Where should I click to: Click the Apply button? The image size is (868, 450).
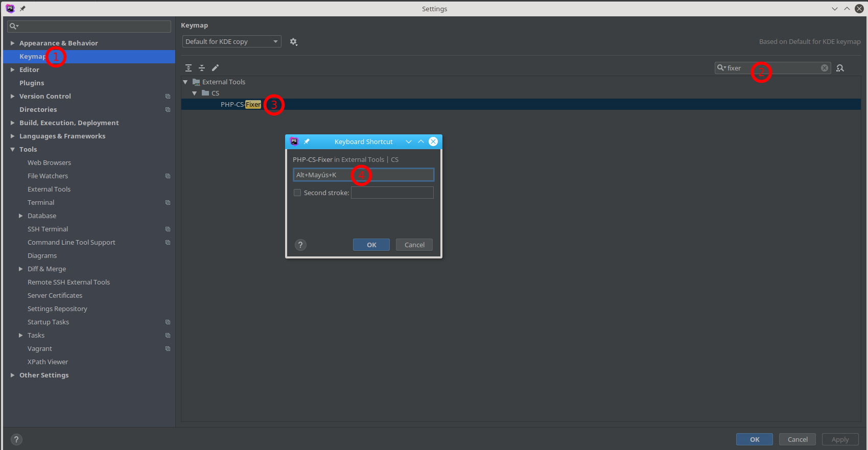point(840,439)
